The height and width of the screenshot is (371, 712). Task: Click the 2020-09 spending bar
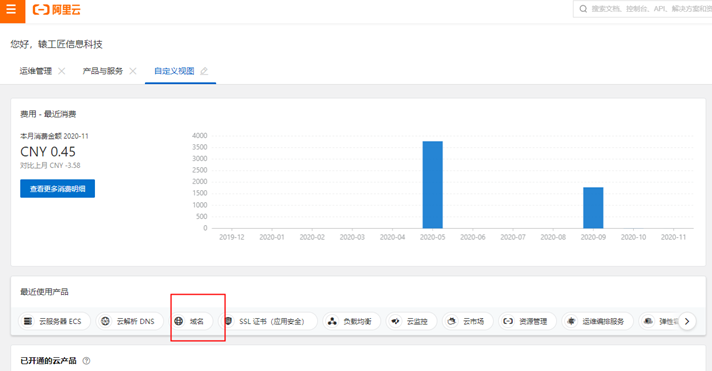pyautogui.click(x=593, y=208)
